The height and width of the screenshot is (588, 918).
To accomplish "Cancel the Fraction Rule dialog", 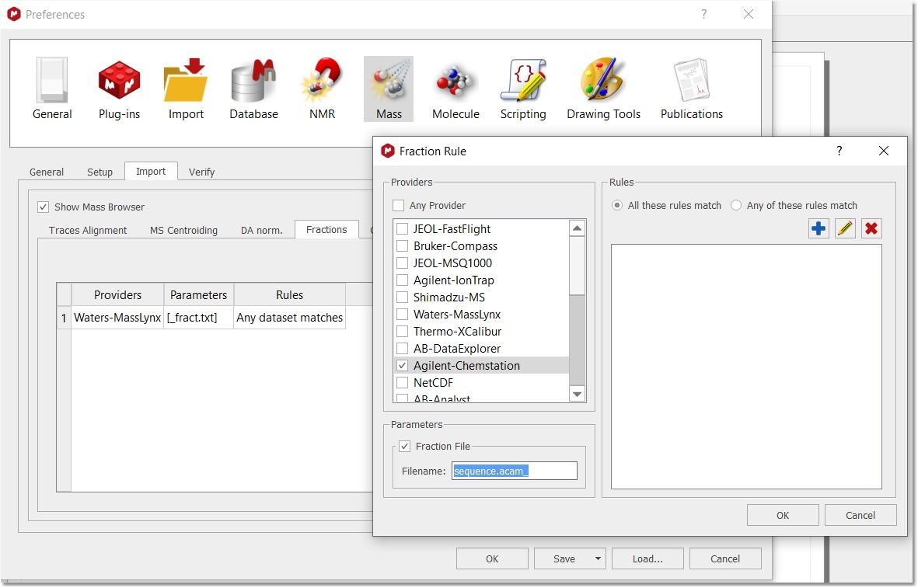I will (860, 516).
